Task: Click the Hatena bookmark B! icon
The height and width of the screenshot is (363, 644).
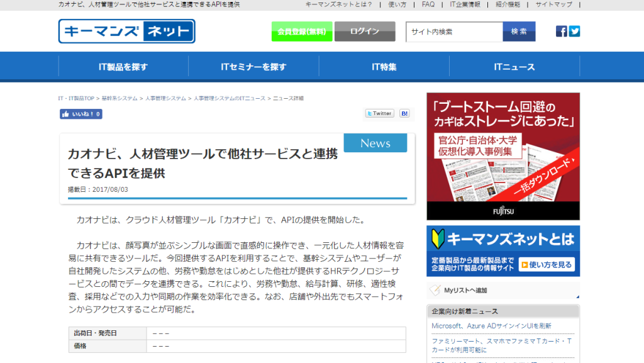Action: pos(404,113)
